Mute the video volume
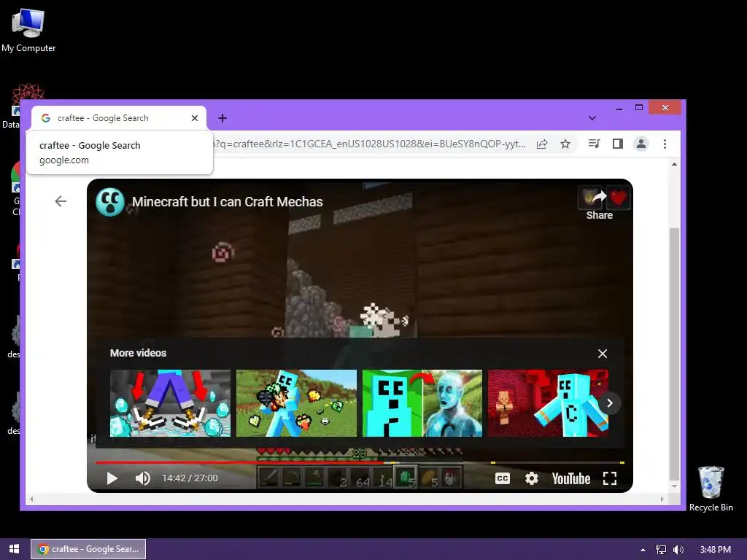The image size is (747, 560). coord(142,478)
